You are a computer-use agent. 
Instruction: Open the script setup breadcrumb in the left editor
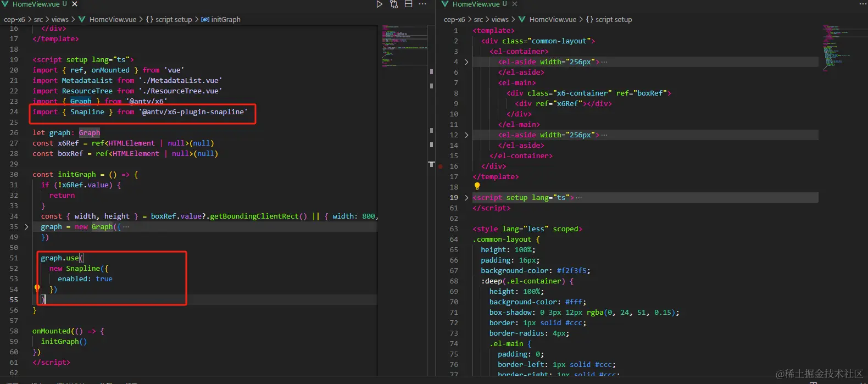[x=169, y=19]
